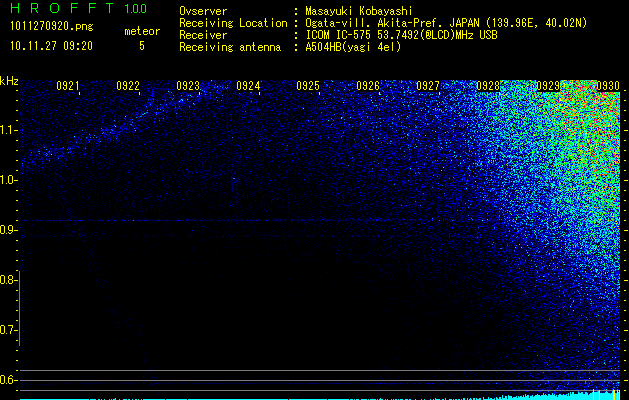The height and width of the screenshot is (400, 629).
Task: Click the 0.8 frequency axis label
Action: point(8,280)
